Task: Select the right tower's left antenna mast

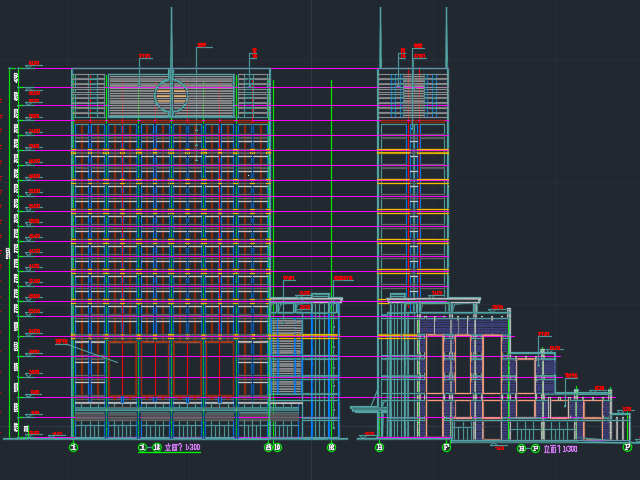Action: [x=380, y=35]
